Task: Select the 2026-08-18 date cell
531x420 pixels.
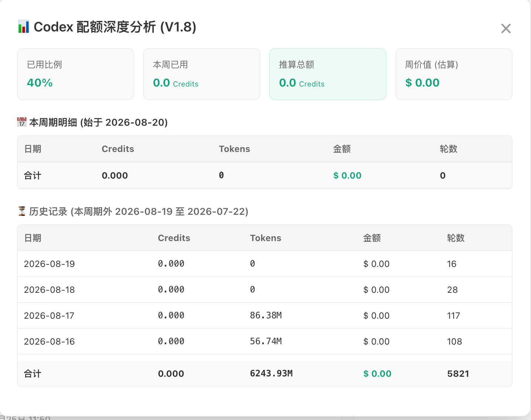Action: [49, 290]
